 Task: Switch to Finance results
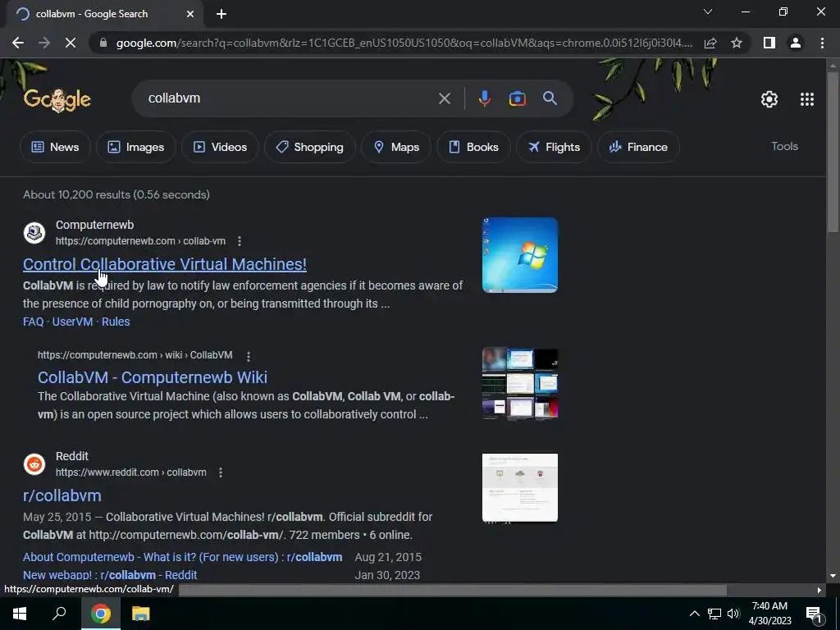[x=638, y=147]
